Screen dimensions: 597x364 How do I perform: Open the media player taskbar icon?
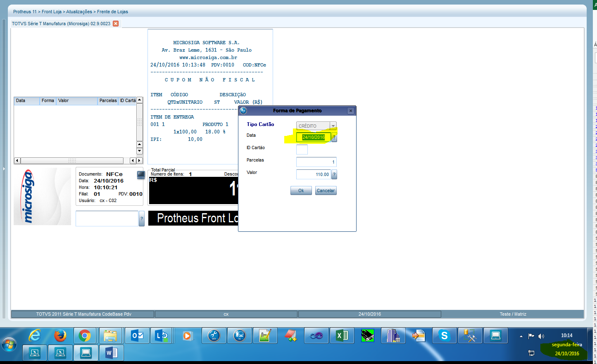[x=187, y=335]
